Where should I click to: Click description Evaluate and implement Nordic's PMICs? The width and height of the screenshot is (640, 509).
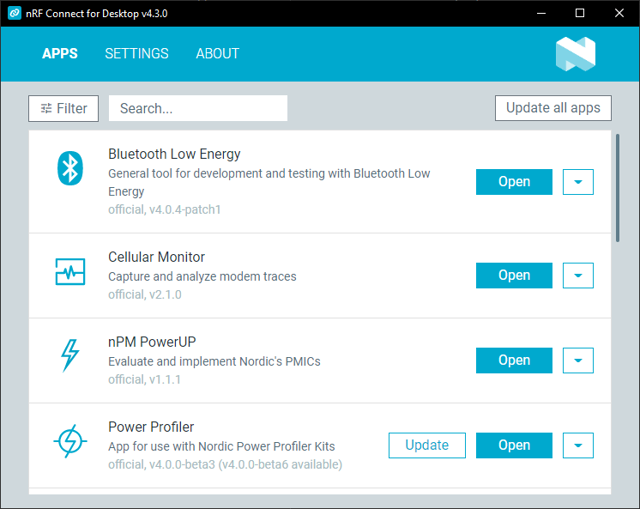[x=214, y=361]
